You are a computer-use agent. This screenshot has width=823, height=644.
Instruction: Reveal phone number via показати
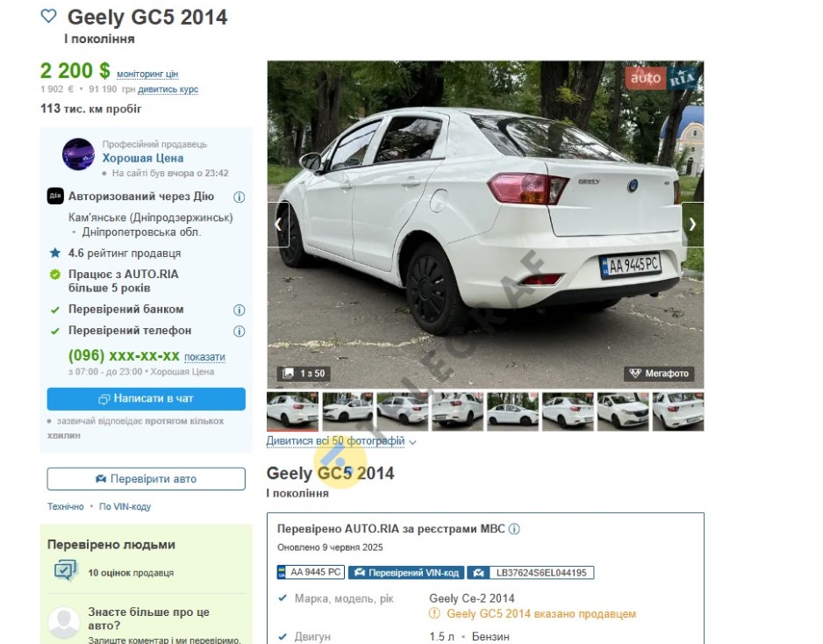click(x=204, y=357)
